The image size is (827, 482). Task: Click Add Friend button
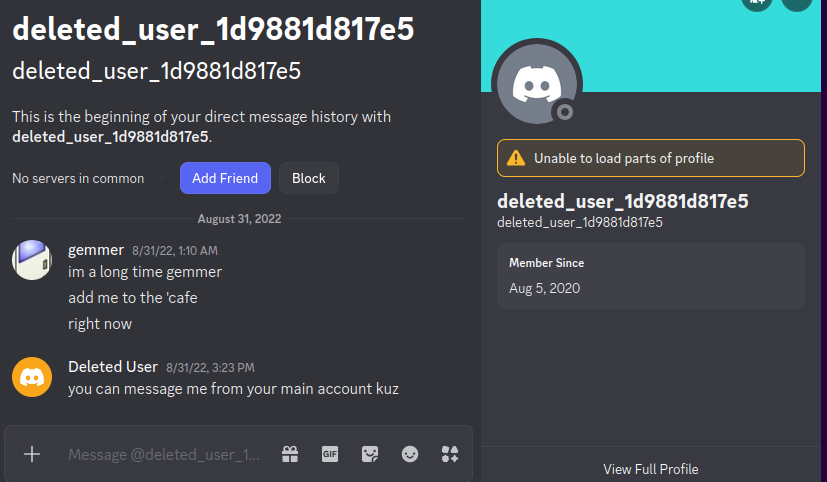click(225, 178)
